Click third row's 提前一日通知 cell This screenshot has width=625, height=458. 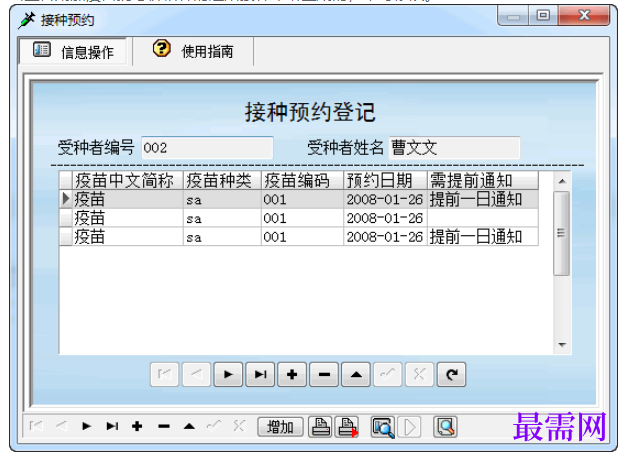tap(483, 237)
